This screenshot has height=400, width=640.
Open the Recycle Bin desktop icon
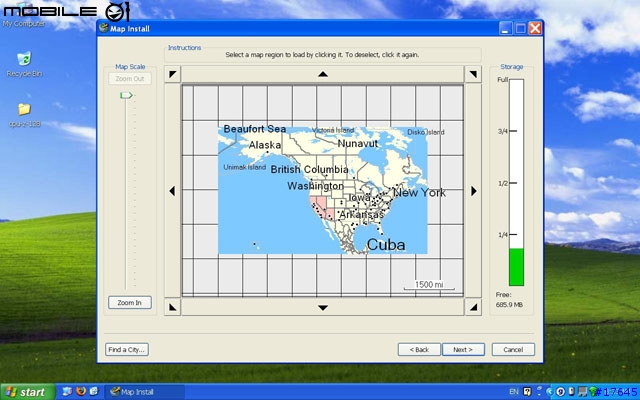pos(24,64)
